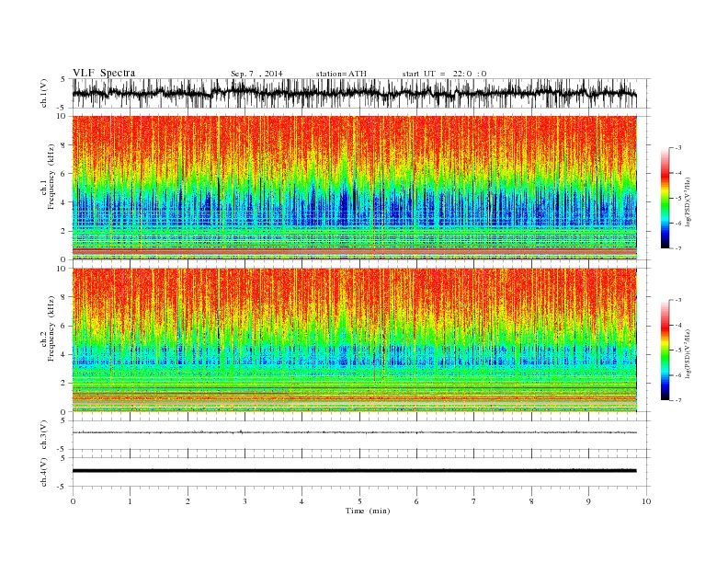Screen dimensions: 728x563
Task: Click tick label "2" on the time axis
Action: coord(188,501)
